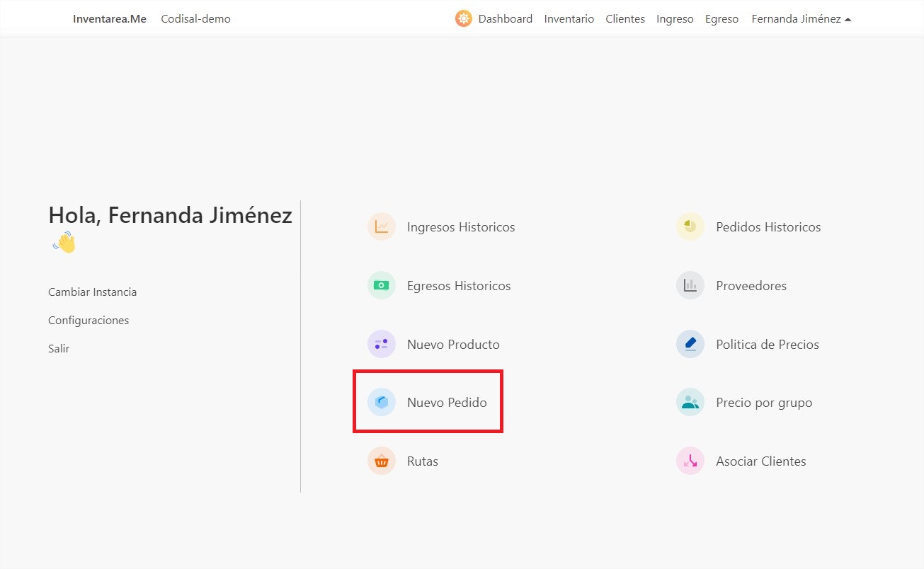The width and height of the screenshot is (924, 569).
Task: Select the Precio por grupo icon
Action: [690, 402]
